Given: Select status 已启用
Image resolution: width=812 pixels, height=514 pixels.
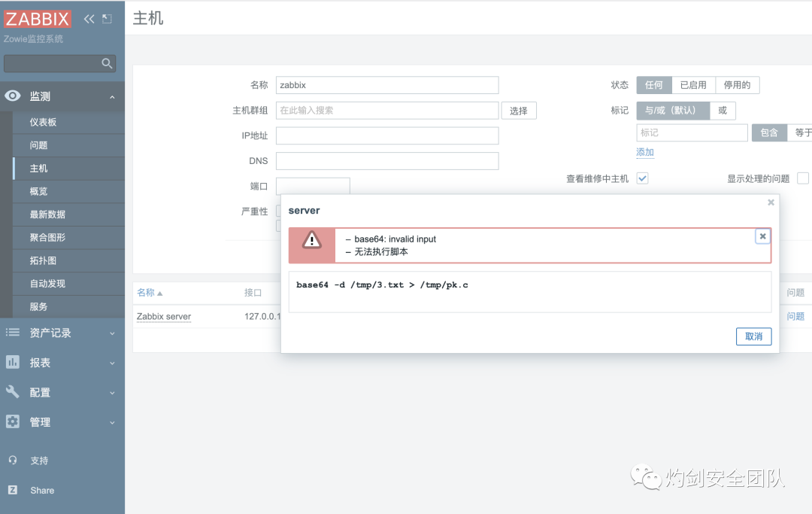Looking at the screenshot, I should [x=693, y=85].
